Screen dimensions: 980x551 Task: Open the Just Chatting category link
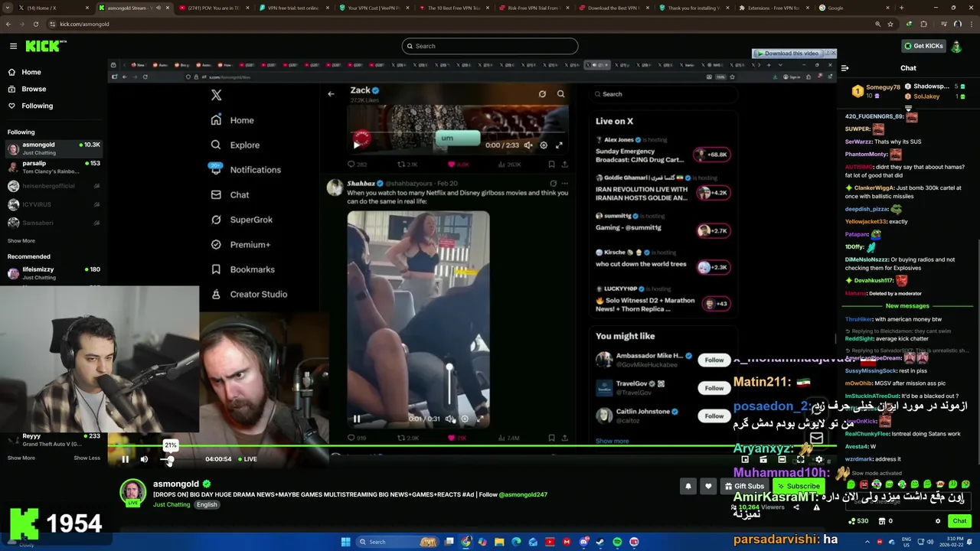tap(171, 505)
